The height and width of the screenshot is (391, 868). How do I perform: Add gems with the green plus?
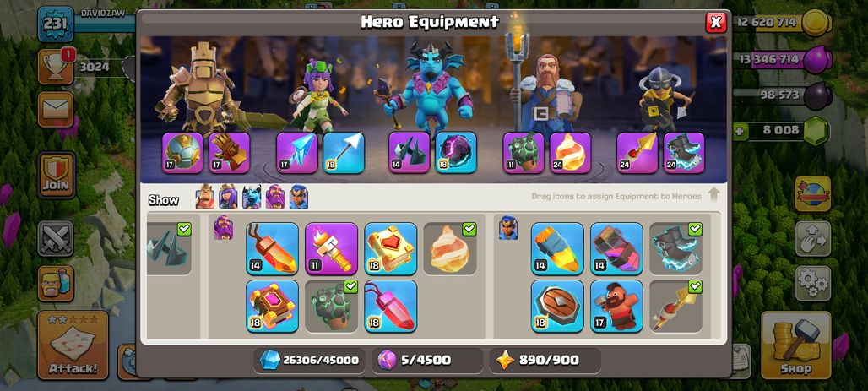[741, 131]
